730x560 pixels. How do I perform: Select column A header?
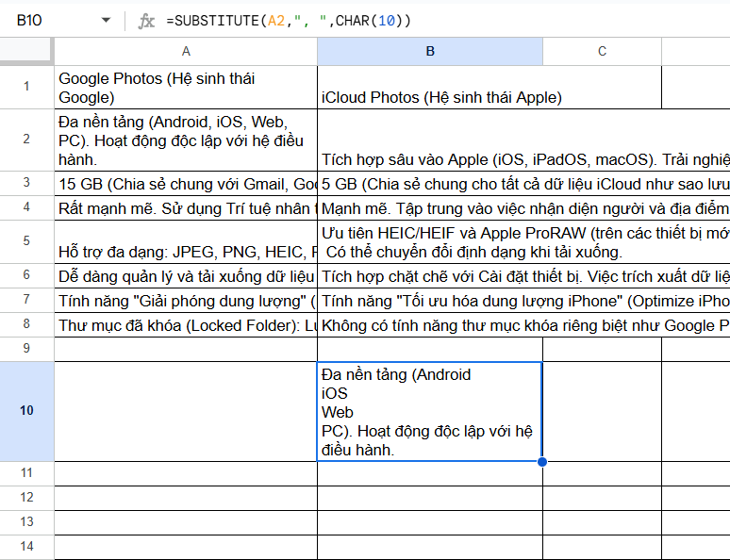(x=186, y=51)
